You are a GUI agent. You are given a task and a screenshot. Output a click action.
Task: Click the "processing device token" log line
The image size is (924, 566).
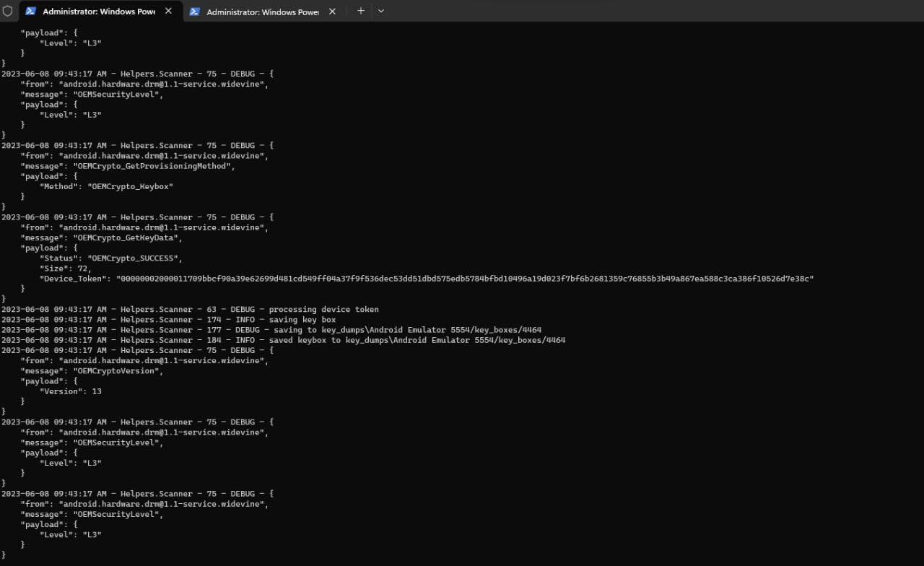click(x=323, y=310)
